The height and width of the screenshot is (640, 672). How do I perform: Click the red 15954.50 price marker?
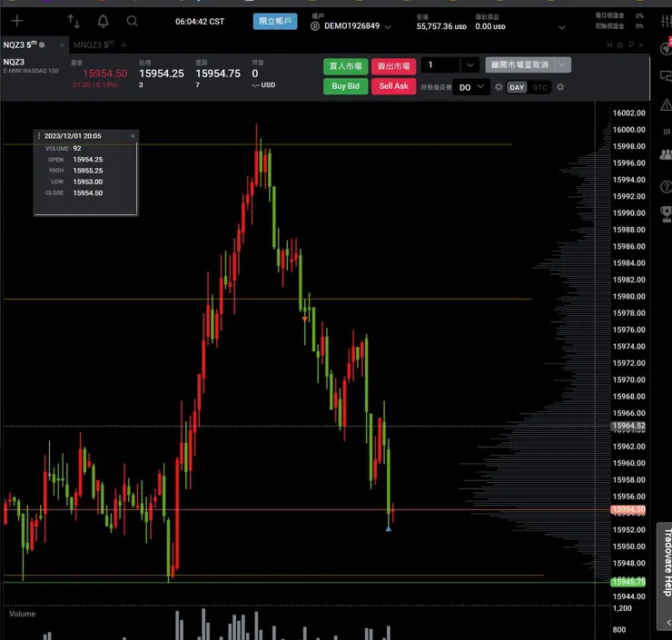(628, 509)
